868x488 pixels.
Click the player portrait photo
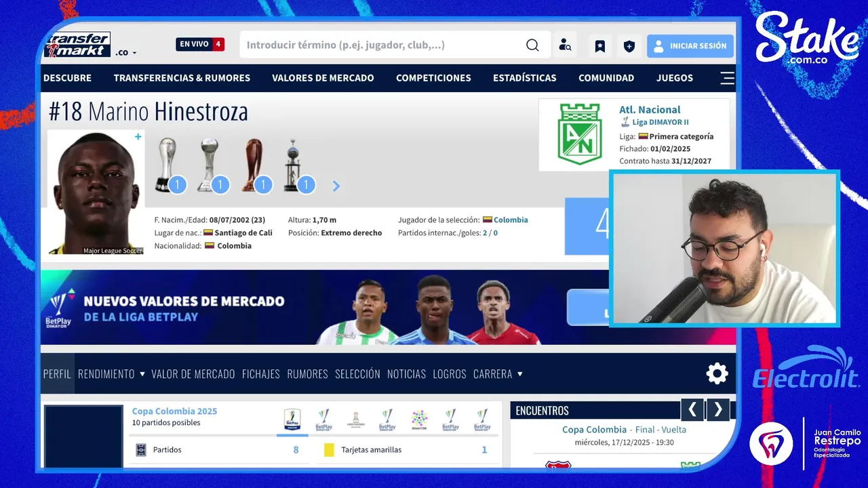pos(96,192)
